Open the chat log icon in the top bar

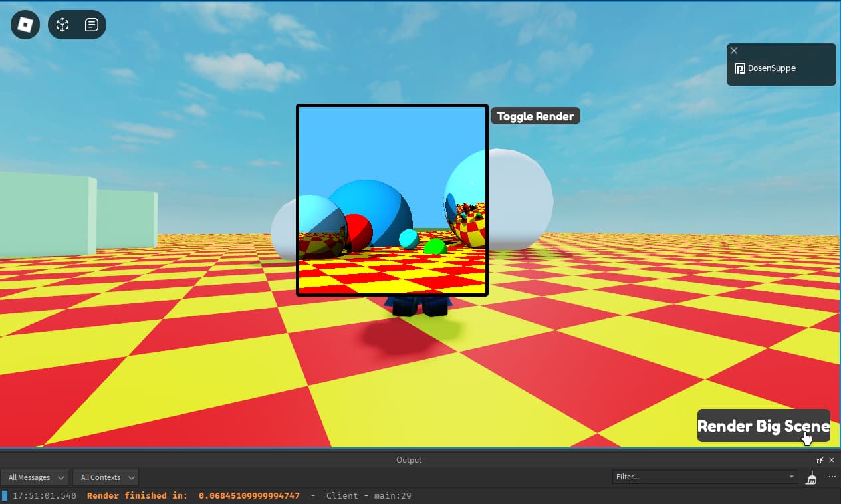(92, 25)
